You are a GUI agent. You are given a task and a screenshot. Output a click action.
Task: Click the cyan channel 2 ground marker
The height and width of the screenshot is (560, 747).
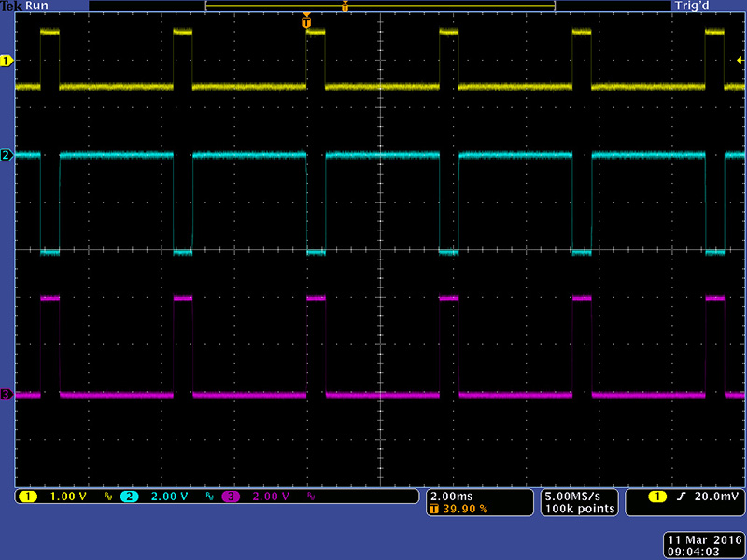7,155
